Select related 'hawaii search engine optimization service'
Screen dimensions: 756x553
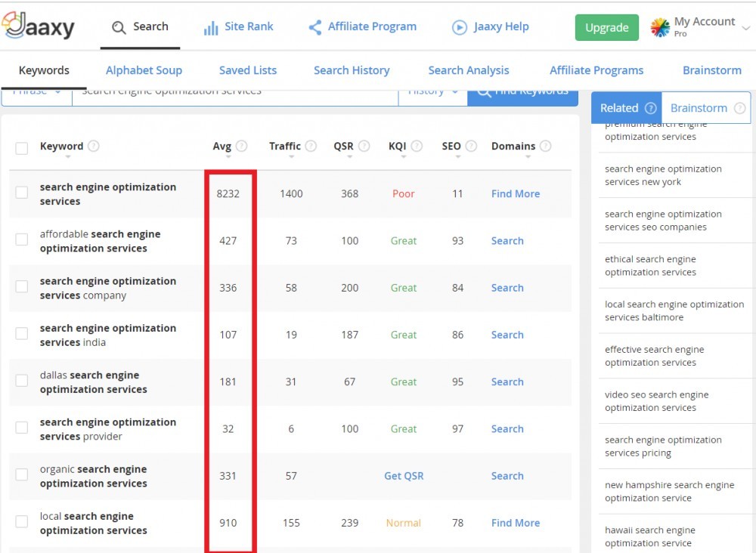[650, 536]
